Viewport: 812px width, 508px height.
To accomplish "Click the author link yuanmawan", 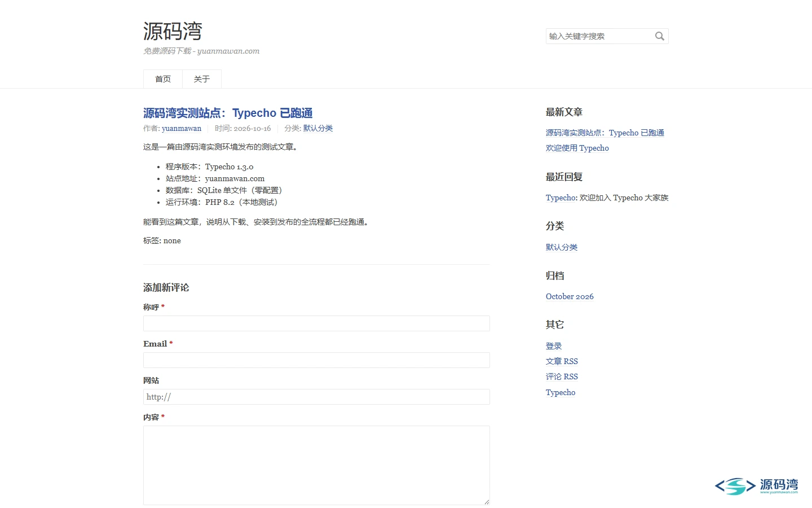I will point(182,128).
